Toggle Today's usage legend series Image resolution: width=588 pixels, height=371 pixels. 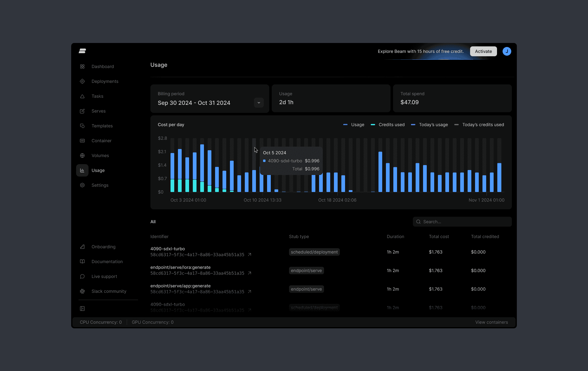click(430, 125)
